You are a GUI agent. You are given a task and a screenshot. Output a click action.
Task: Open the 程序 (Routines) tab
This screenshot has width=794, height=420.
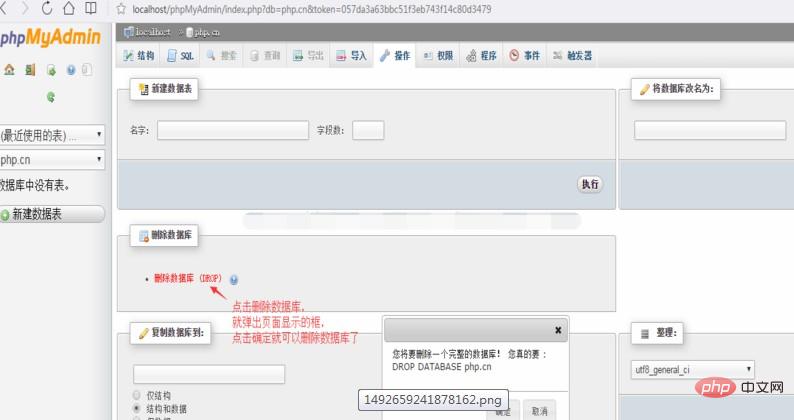pos(482,56)
